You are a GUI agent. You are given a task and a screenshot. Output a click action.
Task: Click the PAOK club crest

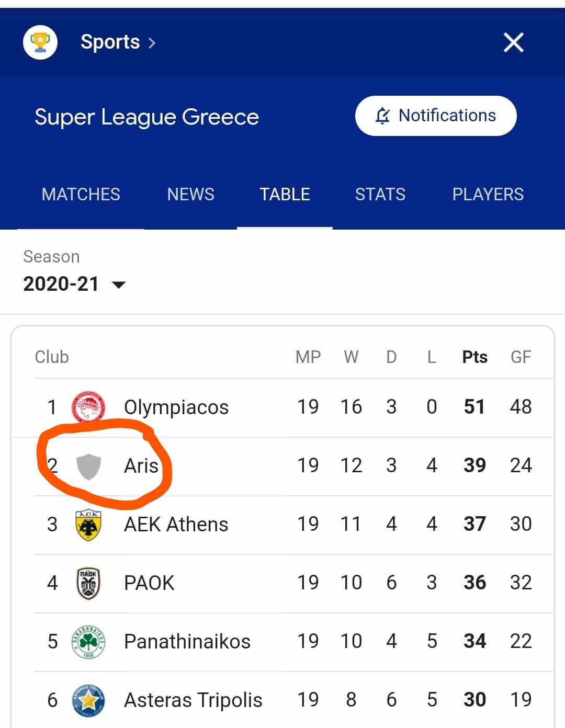[x=88, y=583]
